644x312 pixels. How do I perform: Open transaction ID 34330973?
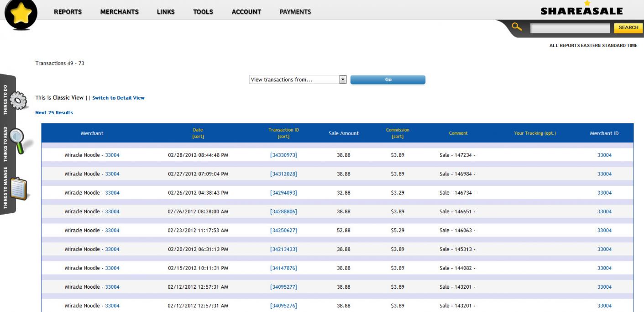coord(283,155)
